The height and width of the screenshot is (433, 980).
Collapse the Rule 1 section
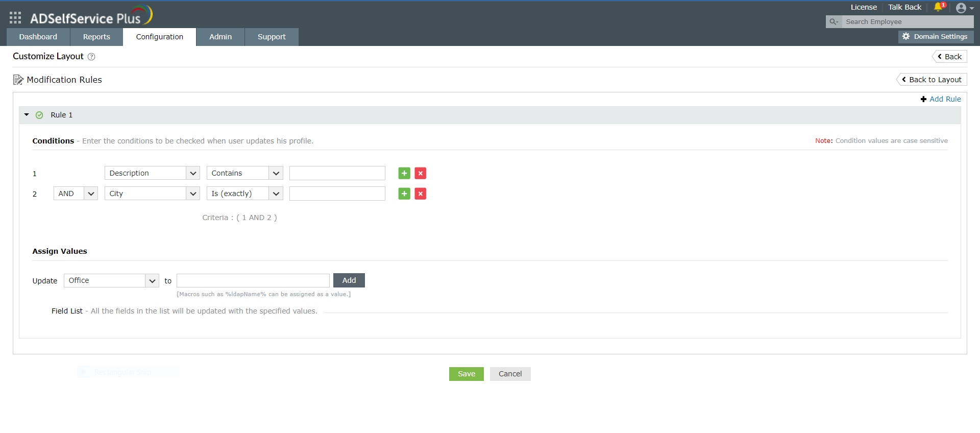27,115
